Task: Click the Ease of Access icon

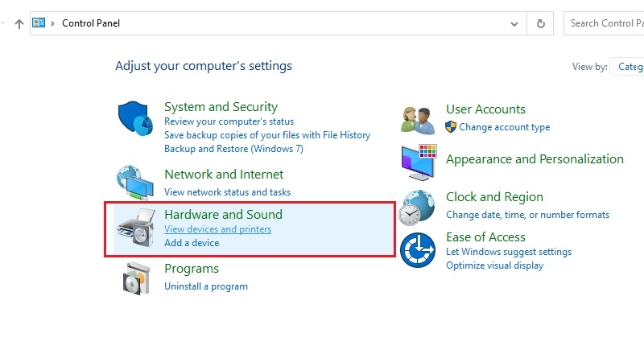Action: [418, 250]
